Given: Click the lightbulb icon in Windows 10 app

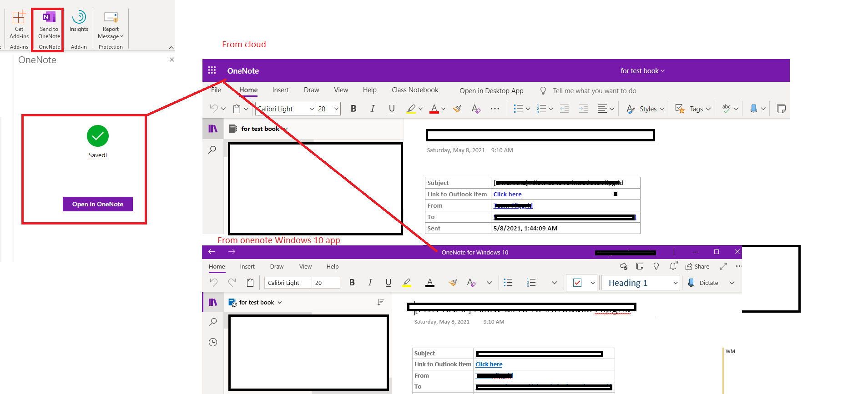Looking at the screenshot, I should [656, 266].
